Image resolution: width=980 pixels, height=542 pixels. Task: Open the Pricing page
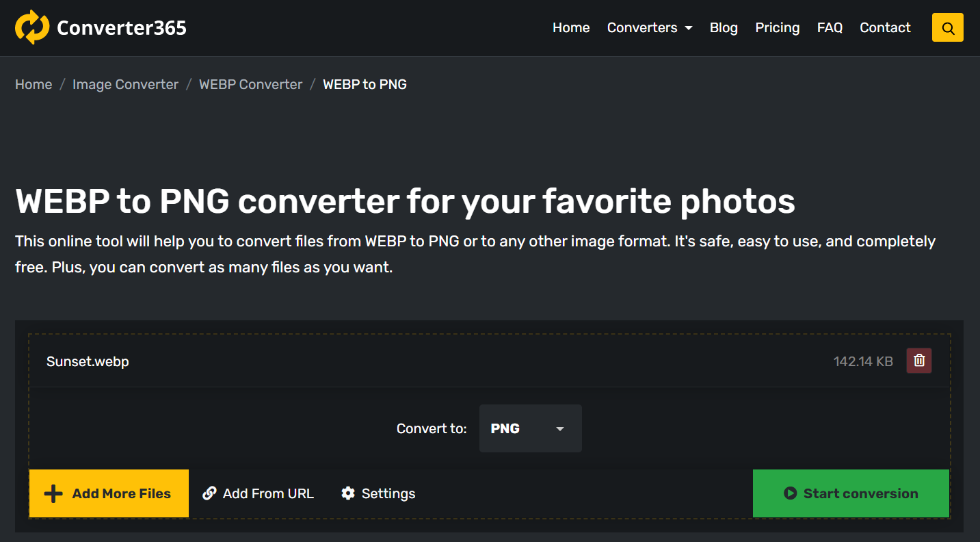778,28
